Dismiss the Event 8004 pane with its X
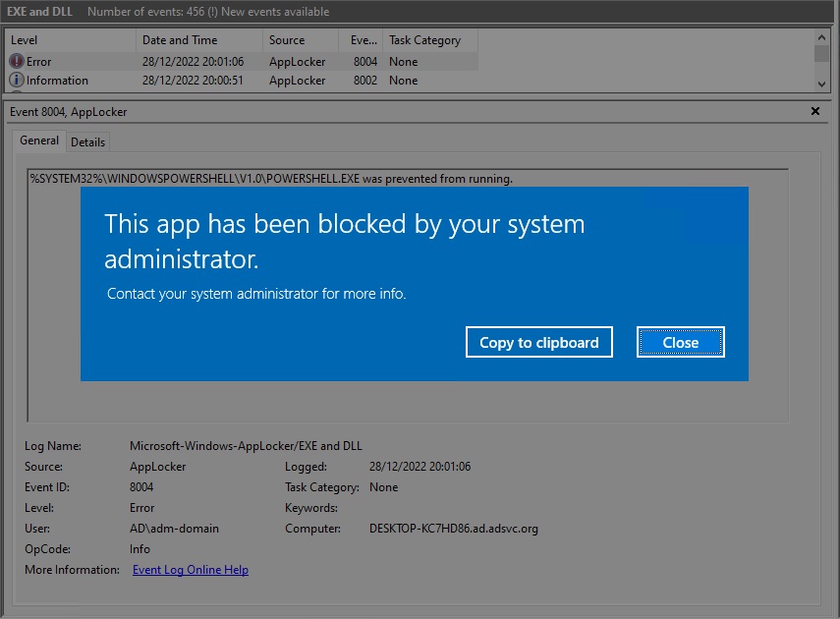Viewport: 840px width, 619px height. (x=814, y=111)
